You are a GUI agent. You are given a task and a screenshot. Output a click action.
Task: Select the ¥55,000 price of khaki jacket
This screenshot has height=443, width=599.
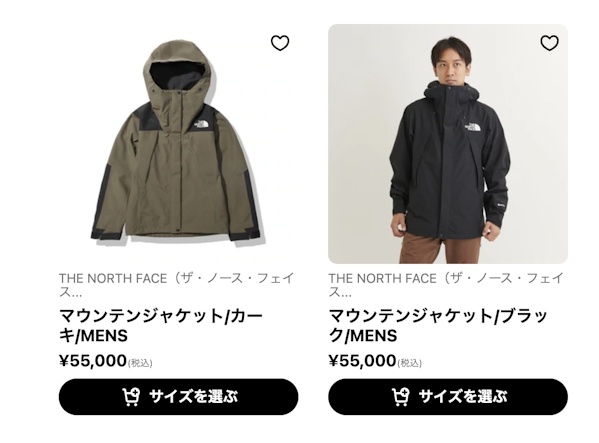[93, 361]
